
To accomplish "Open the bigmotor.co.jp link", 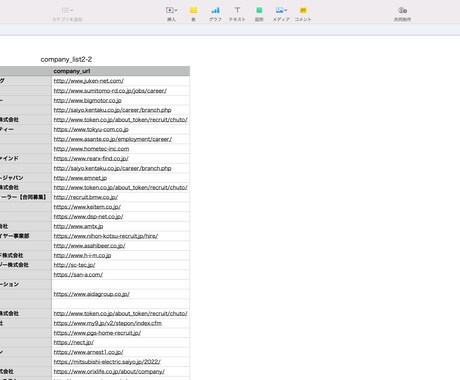I will click(87, 100).
